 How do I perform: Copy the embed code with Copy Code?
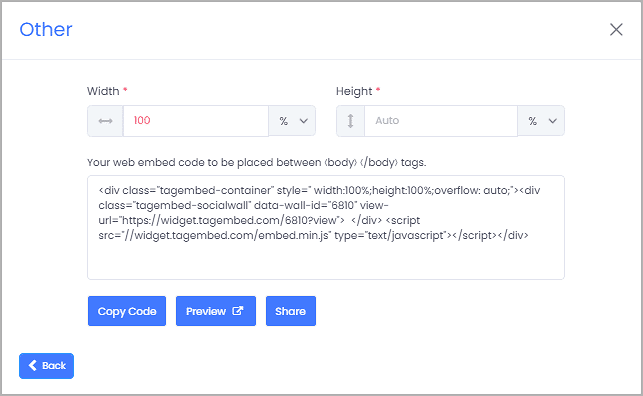coord(127,311)
